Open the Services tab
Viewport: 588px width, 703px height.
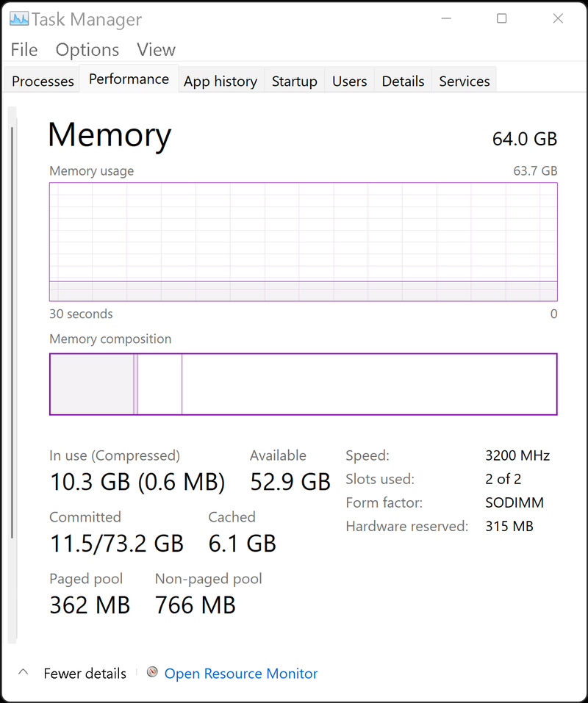click(x=465, y=81)
